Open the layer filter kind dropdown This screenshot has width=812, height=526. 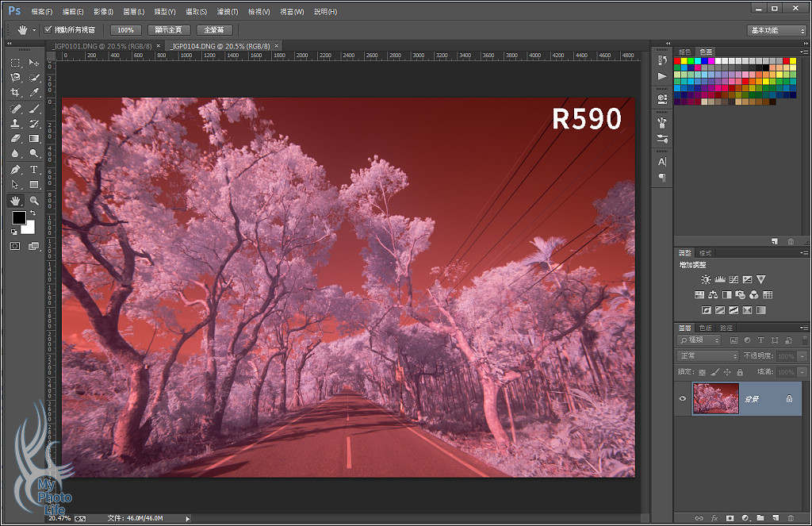699,340
